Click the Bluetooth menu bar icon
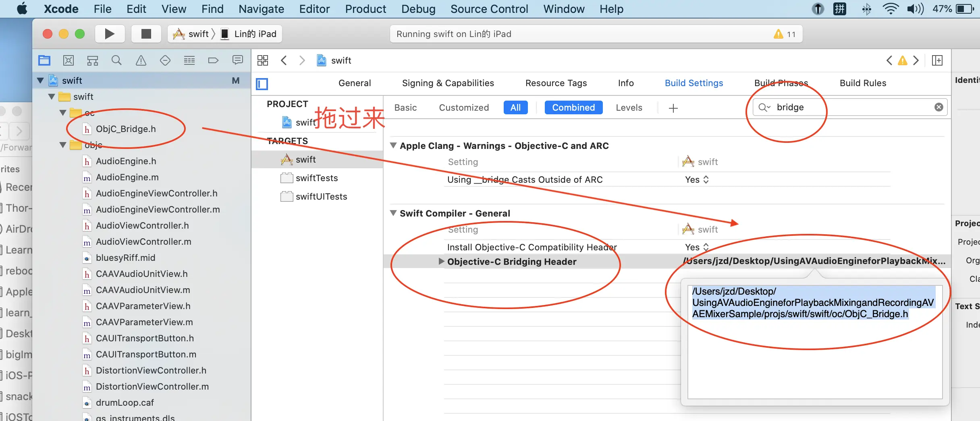 point(867,9)
